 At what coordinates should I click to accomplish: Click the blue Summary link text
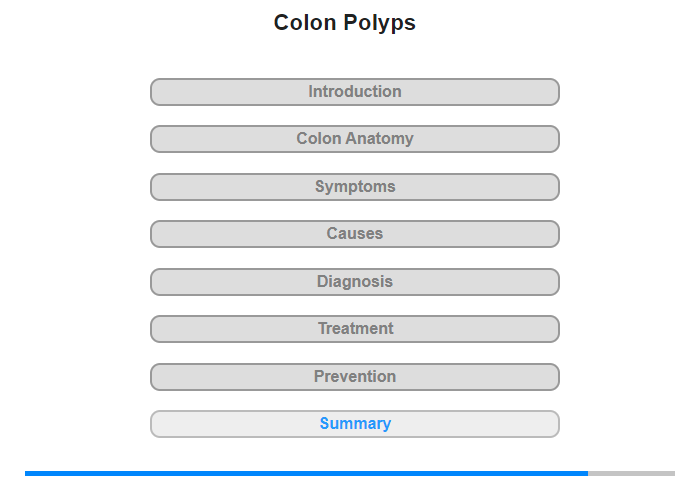[x=355, y=423]
